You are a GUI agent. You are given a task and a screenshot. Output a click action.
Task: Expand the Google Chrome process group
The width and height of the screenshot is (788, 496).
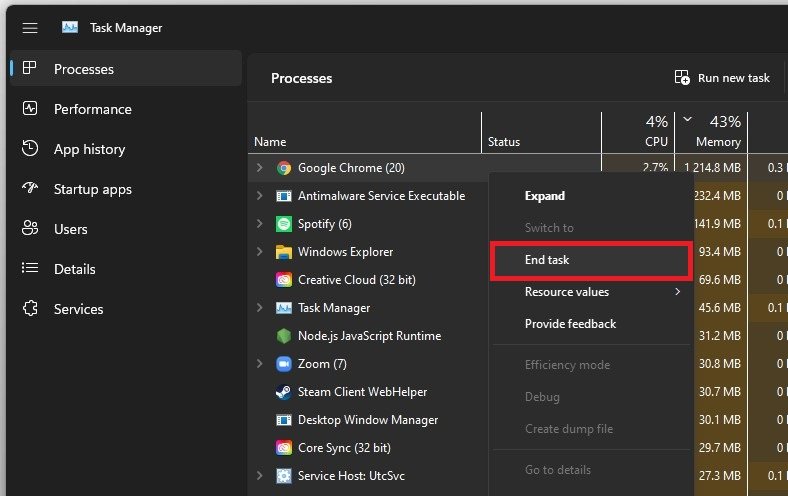[260, 168]
